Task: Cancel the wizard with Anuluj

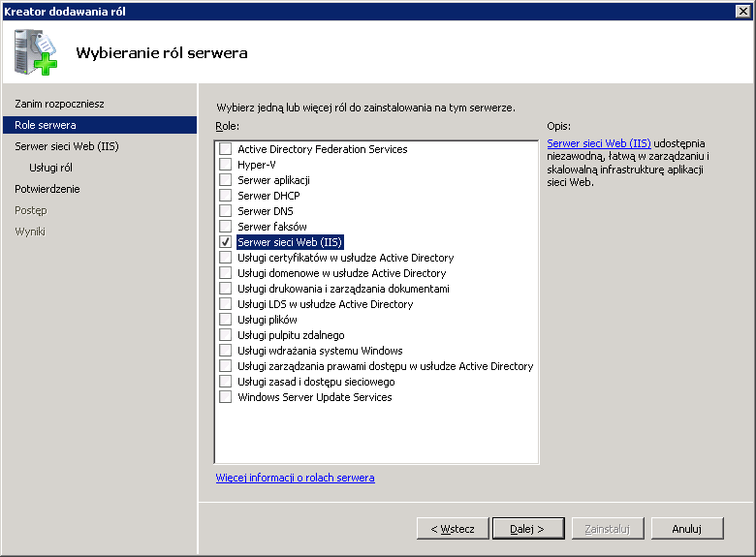Action: point(687,529)
